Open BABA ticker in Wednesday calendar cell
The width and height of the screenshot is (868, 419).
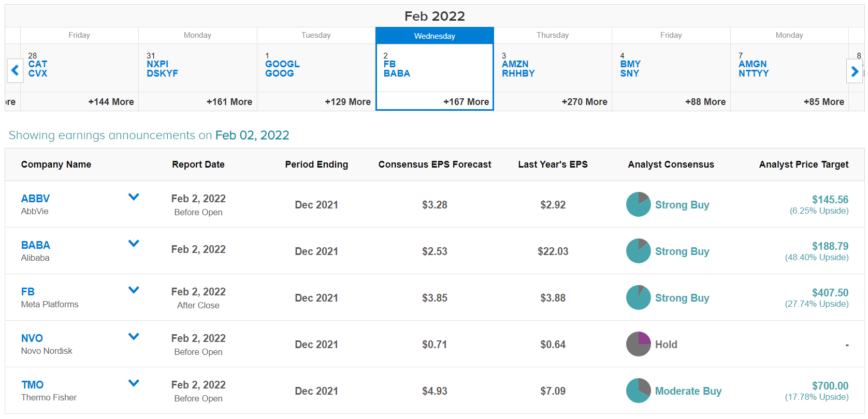[x=397, y=73]
